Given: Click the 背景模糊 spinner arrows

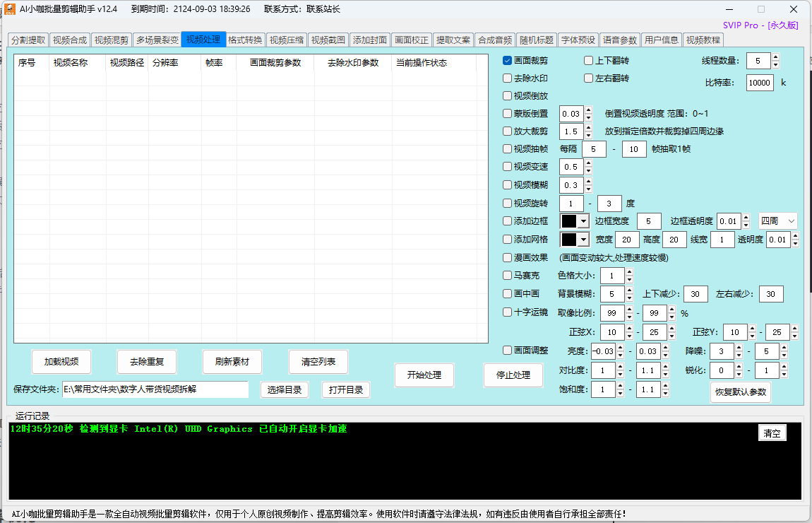Looking at the screenshot, I should (x=629, y=294).
